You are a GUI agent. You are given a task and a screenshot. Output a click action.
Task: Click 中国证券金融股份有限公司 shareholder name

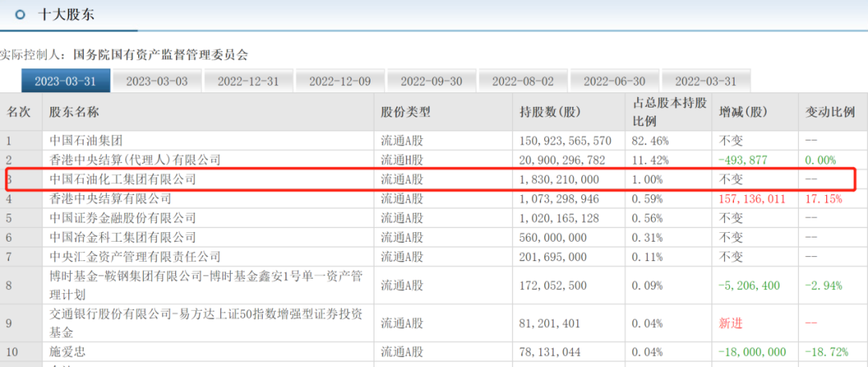tap(122, 218)
